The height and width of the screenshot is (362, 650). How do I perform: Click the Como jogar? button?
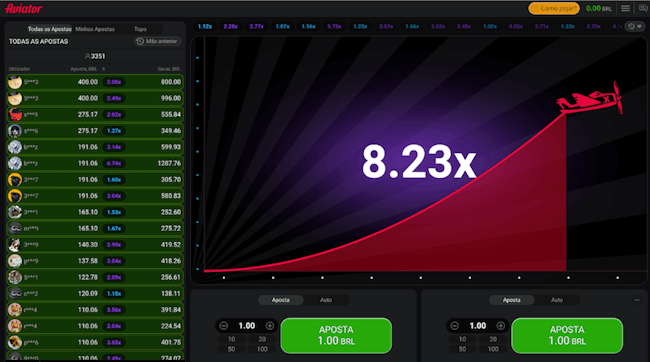click(x=554, y=8)
